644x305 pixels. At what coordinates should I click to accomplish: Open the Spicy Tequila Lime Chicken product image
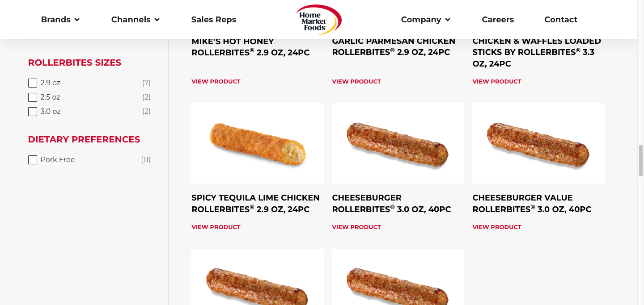258,143
